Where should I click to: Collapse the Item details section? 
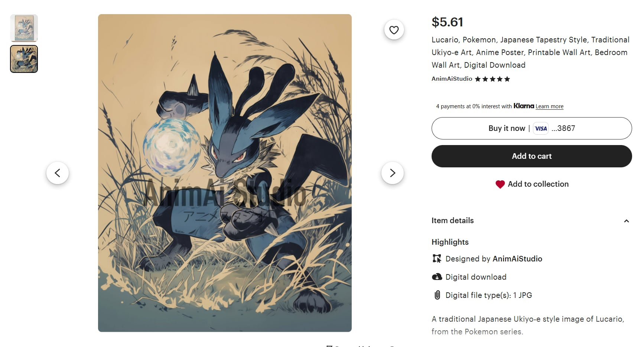coord(627,221)
